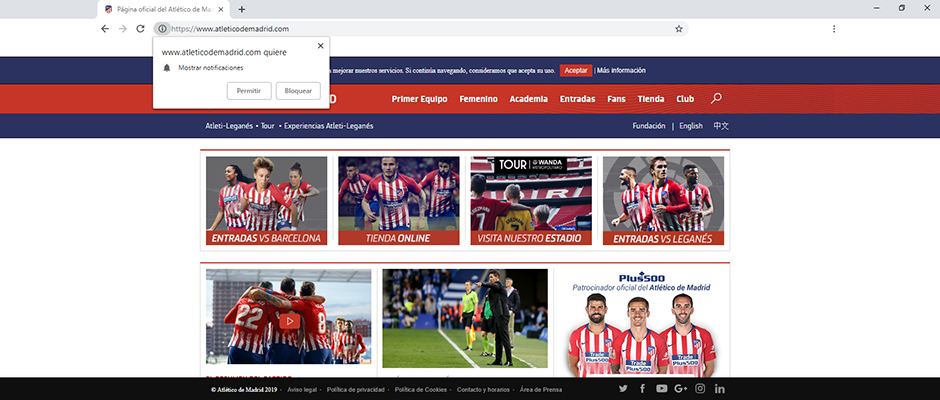Viewport: 940px width, 400px height.
Task: Open the Tienda Online banner
Action: 398,201
